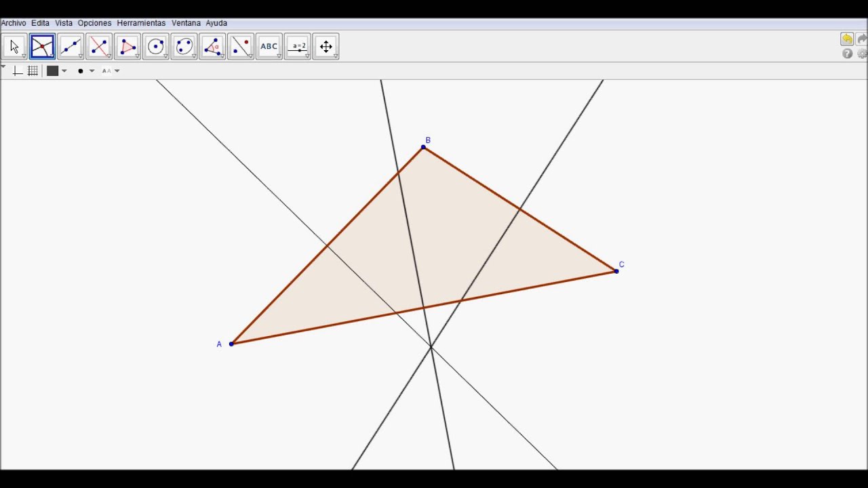
Task: Open the dark object color swatch
Action: (x=53, y=70)
